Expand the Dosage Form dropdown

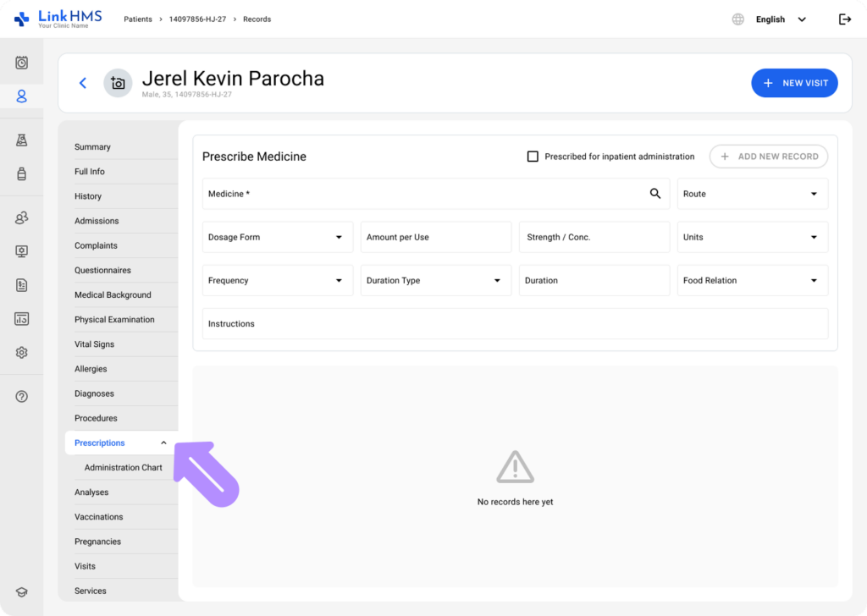(x=277, y=237)
